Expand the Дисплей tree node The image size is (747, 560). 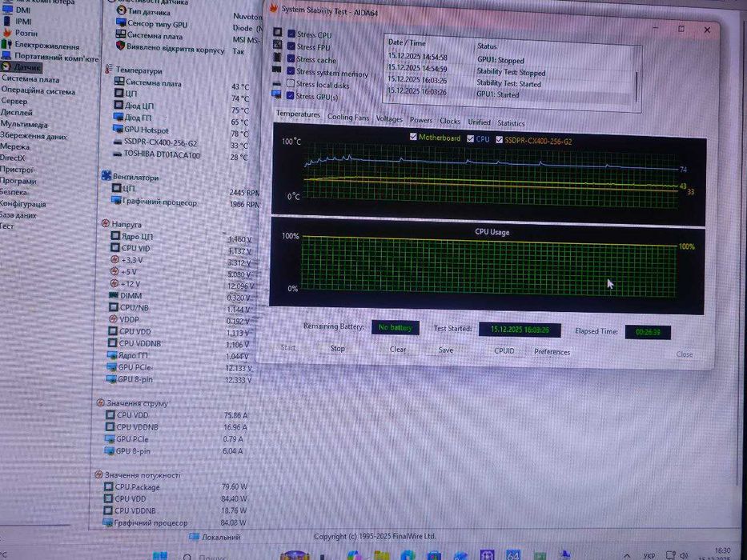(16, 112)
